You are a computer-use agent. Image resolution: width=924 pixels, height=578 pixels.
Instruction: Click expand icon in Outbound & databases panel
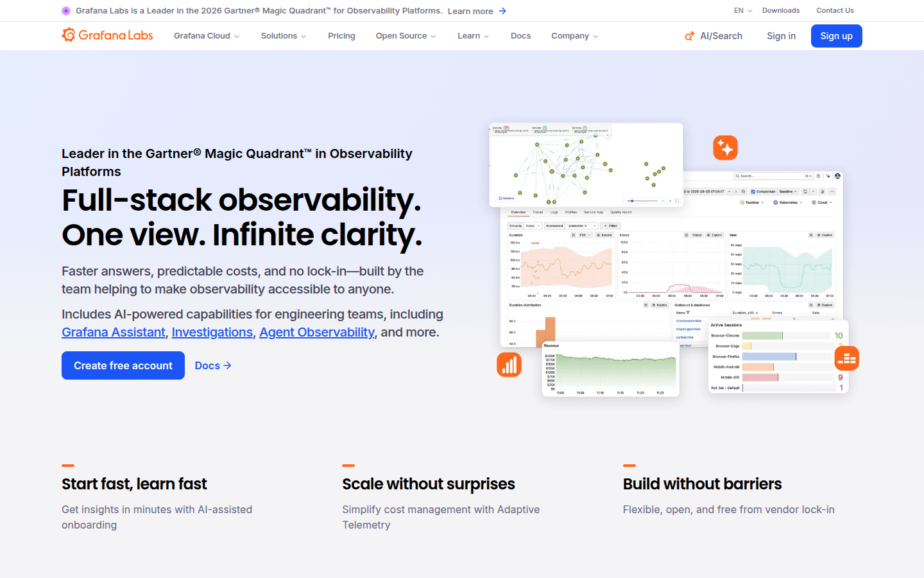click(x=810, y=305)
